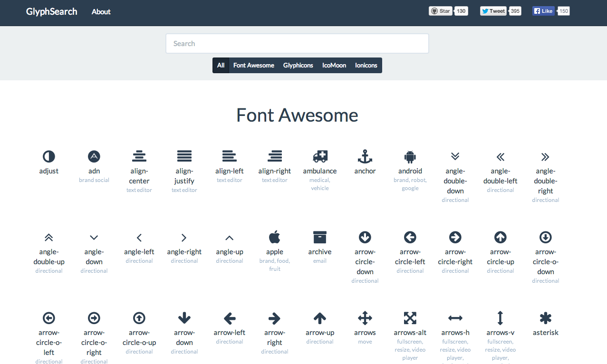The height and width of the screenshot is (364, 607).
Task: Open the tweet count 395
Action: coord(515,11)
